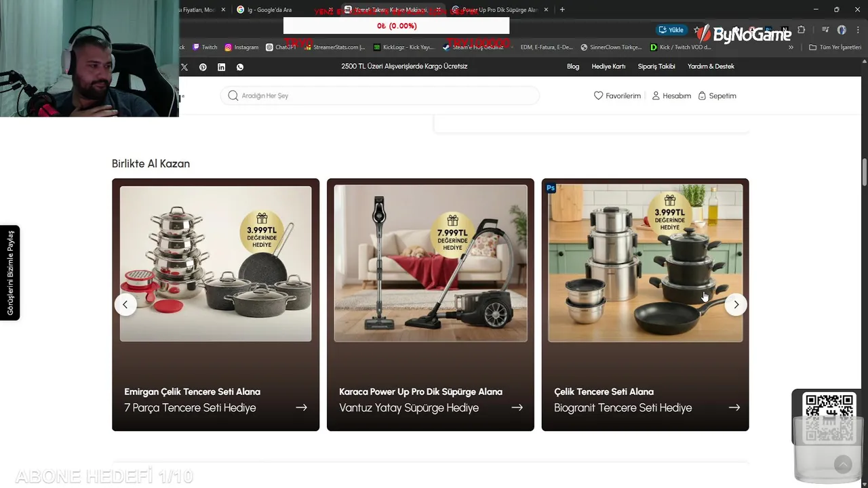The width and height of the screenshot is (868, 488).
Task: Click the page vertical scrollbar thumb
Action: tap(865, 171)
